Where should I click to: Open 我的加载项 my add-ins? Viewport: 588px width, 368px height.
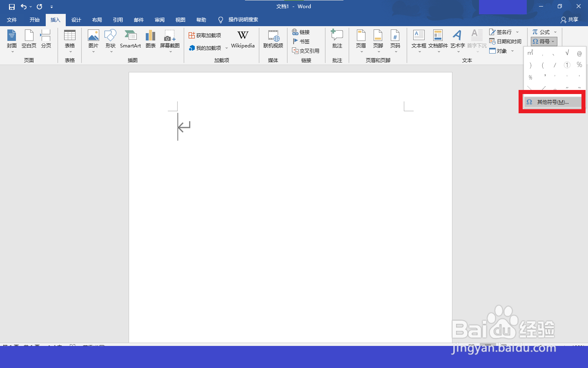(x=205, y=48)
